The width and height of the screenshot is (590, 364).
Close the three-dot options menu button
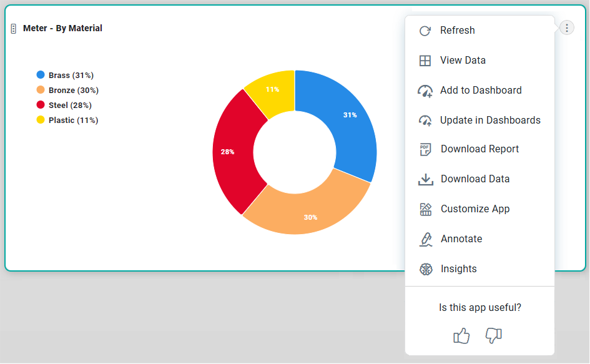pyautogui.click(x=566, y=27)
